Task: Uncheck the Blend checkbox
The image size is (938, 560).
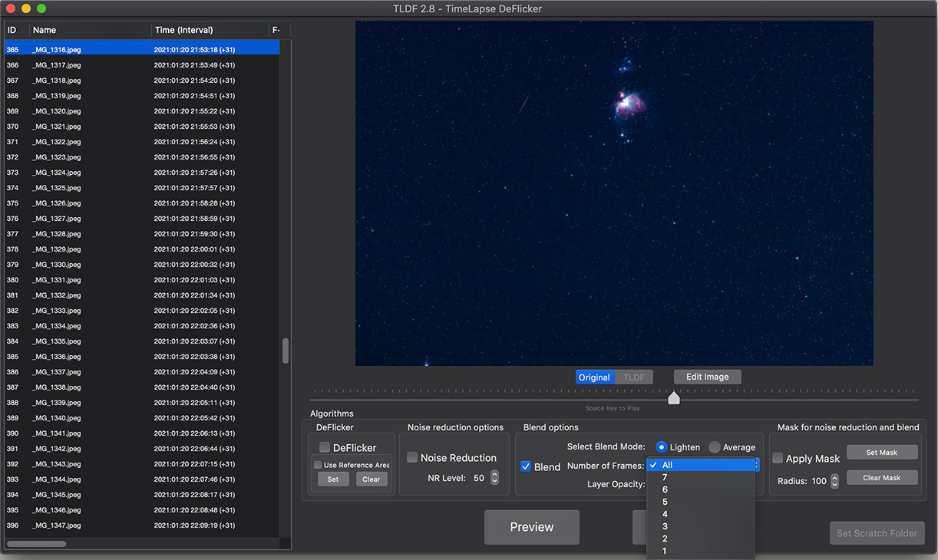Action: tap(526, 466)
